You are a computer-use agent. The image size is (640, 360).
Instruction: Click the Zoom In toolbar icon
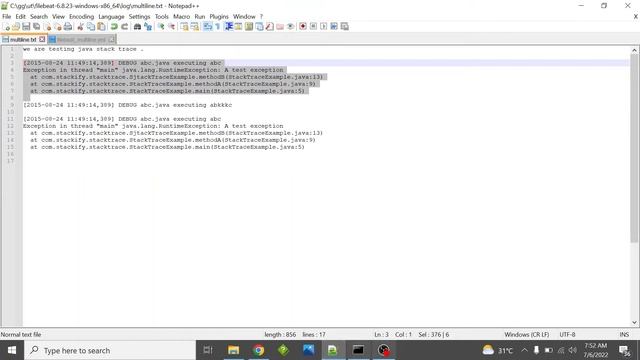161,27
